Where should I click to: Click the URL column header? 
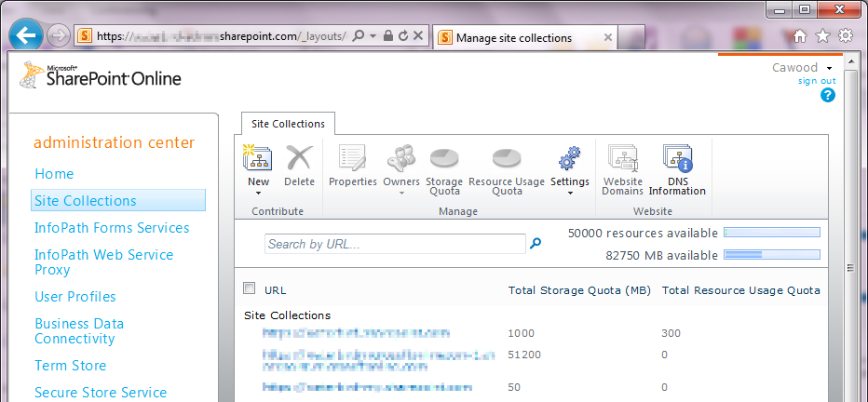[x=275, y=290]
